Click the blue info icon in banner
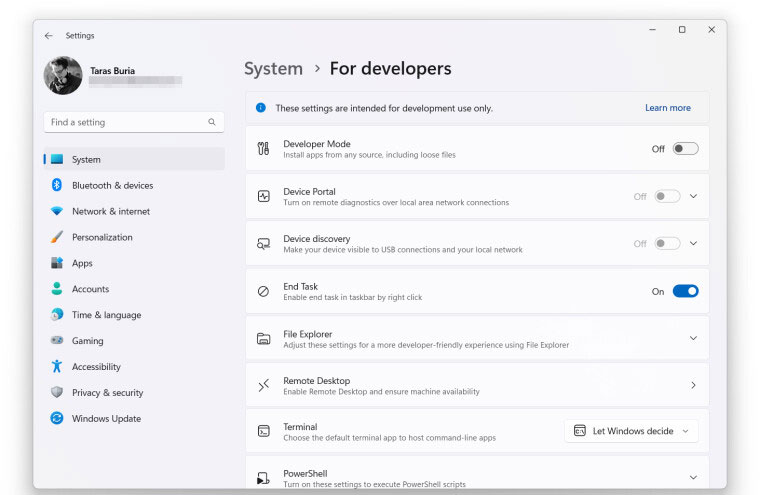Viewport: 760px width, 495px height. tap(261, 108)
